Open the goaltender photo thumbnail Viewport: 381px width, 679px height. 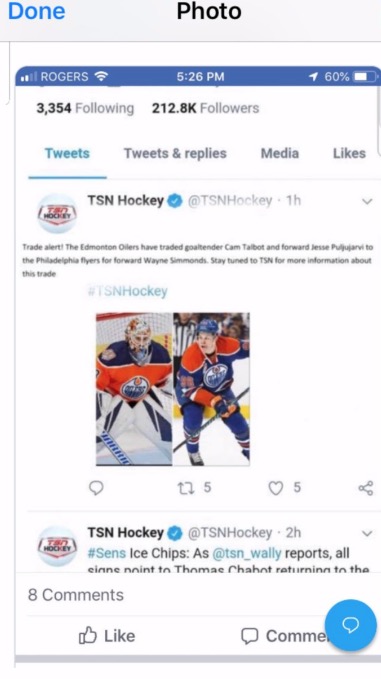(134, 389)
